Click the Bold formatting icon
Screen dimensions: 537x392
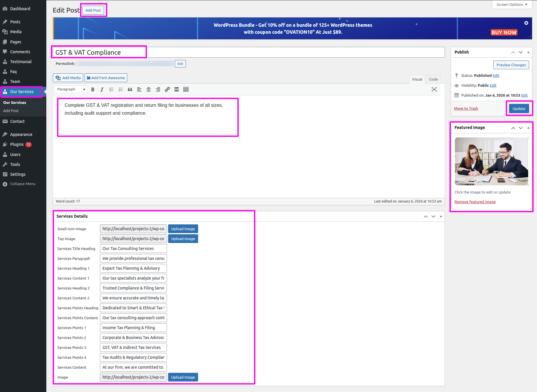click(x=93, y=90)
